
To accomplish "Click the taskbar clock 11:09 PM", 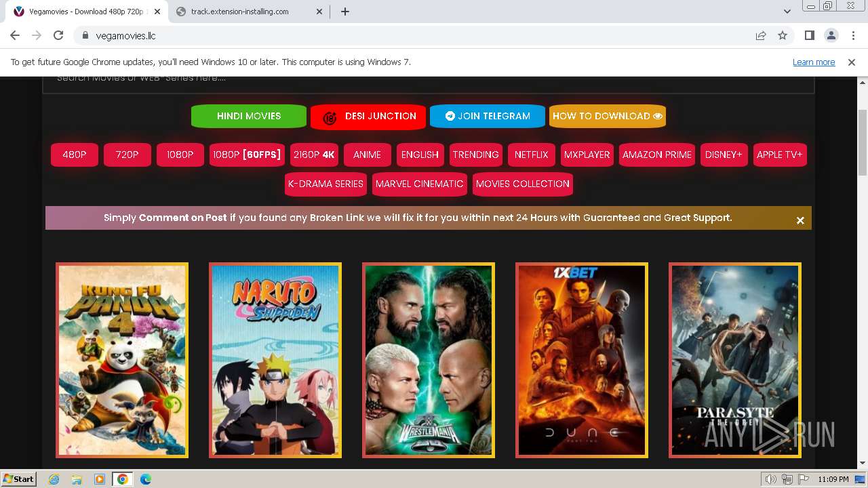I will (833, 479).
